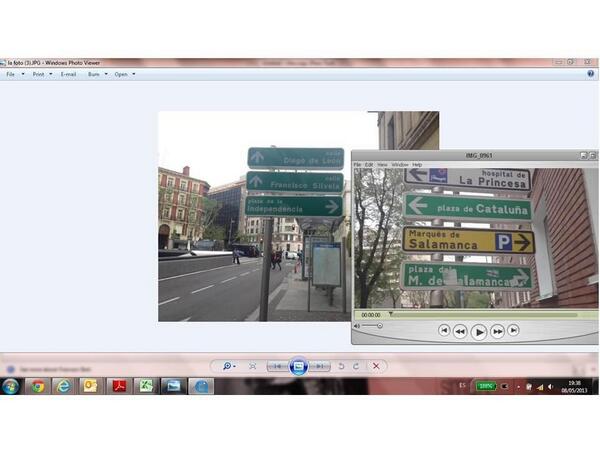Switch to Photo Viewer taskbar button
Image resolution: width=600 pixels, height=450 pixels.
click(x=173, y=386)
